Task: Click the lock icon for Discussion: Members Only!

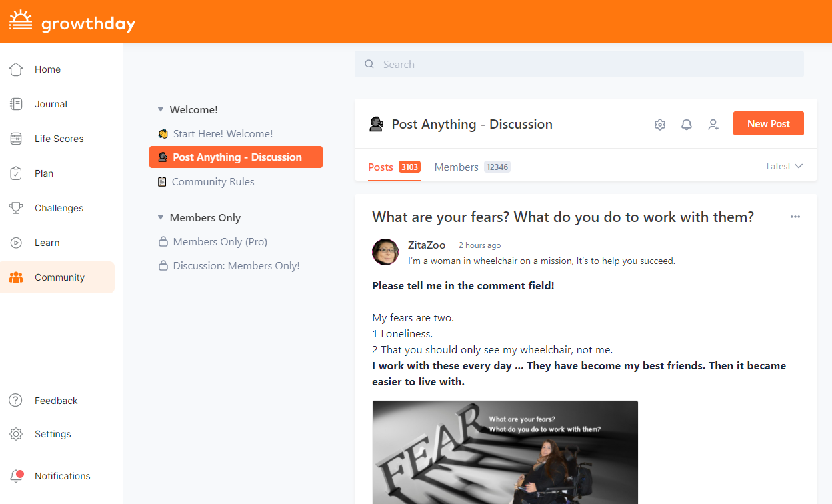Action: tap(163, 265)
